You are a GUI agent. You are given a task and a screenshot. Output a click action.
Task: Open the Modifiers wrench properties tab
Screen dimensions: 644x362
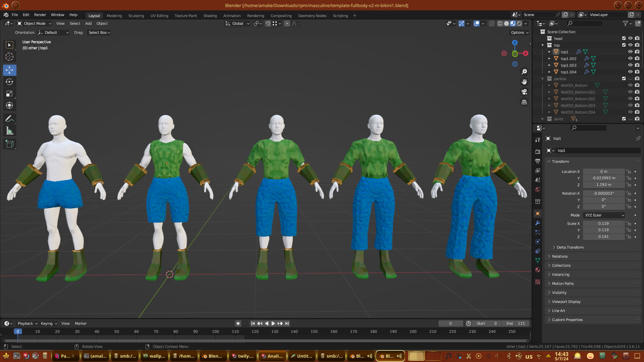(x=538, y=223)
